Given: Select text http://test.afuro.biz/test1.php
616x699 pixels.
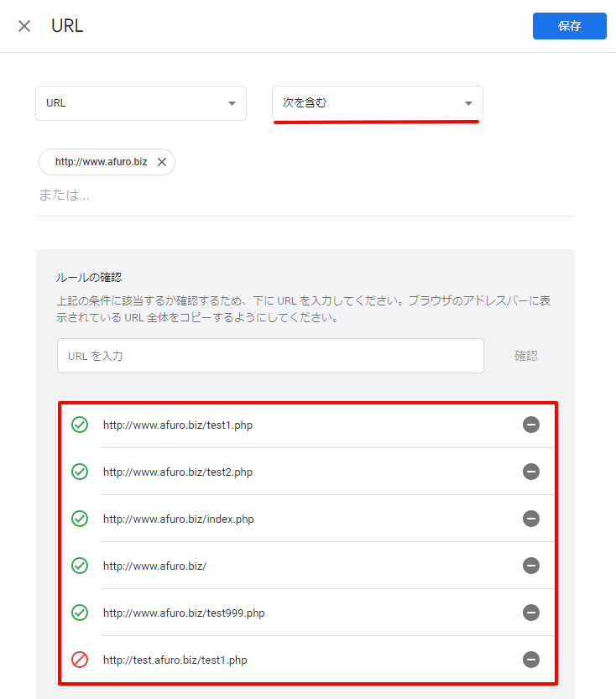Looking at the screenshot, I should pyautogui.click(x=175, y=660).
